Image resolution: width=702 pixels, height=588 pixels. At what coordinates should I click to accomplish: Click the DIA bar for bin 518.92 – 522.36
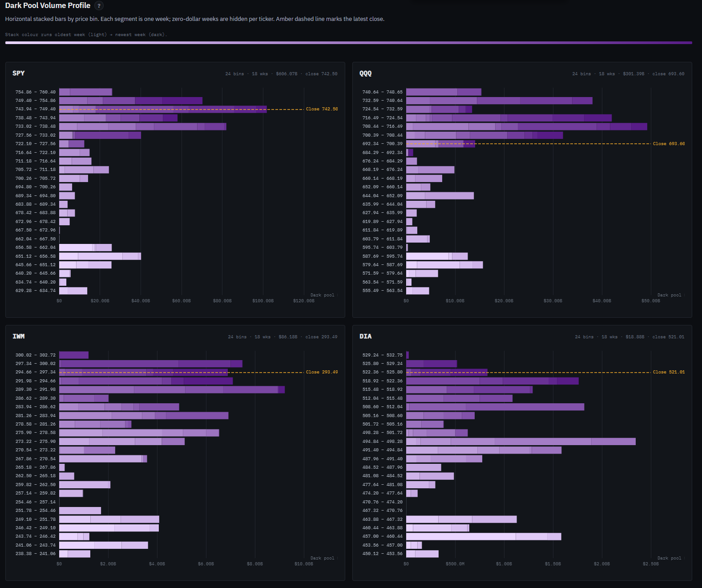[492, 381]
